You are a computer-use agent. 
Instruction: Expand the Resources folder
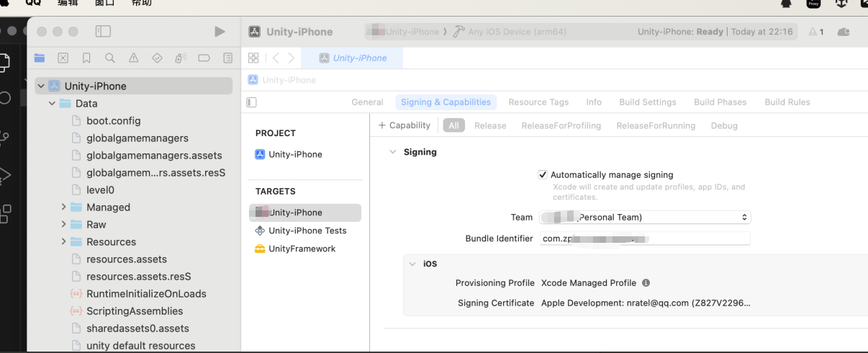click(x=63, y=241)
